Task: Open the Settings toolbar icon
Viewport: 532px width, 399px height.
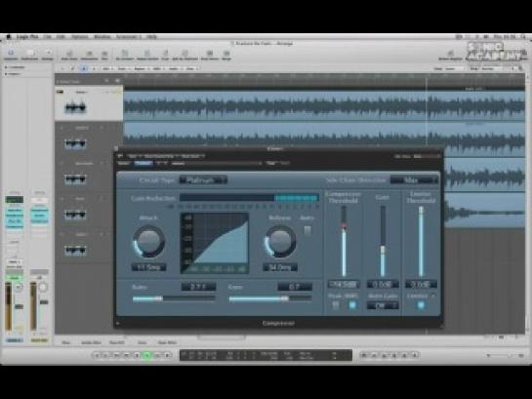Action: pyautogui.click(x=48, y=54)
